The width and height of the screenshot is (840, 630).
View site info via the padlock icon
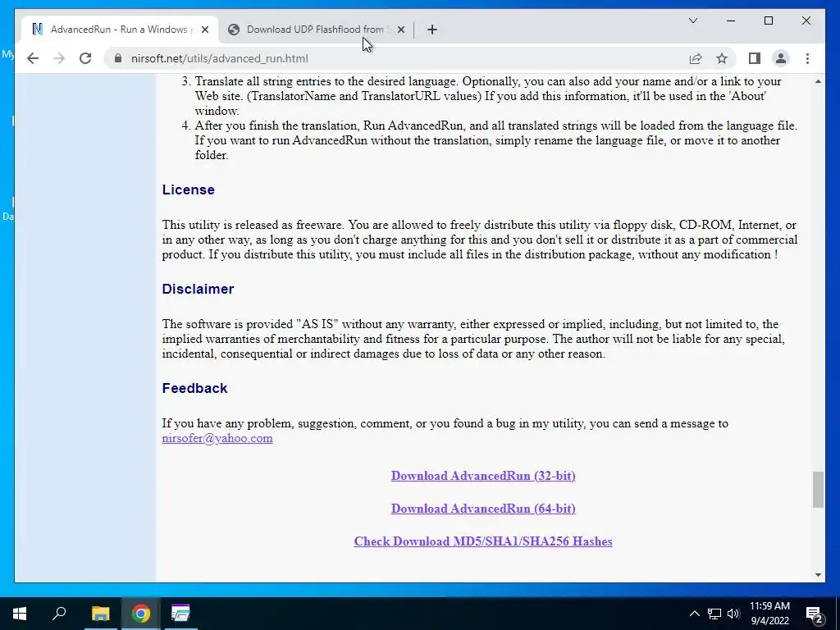[118, 58]
